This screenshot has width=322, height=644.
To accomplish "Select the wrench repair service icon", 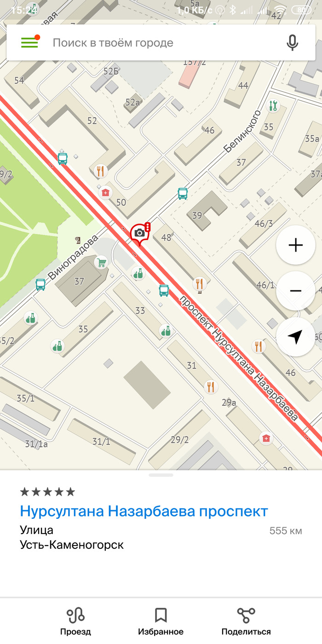I will [x=273, y=106].
